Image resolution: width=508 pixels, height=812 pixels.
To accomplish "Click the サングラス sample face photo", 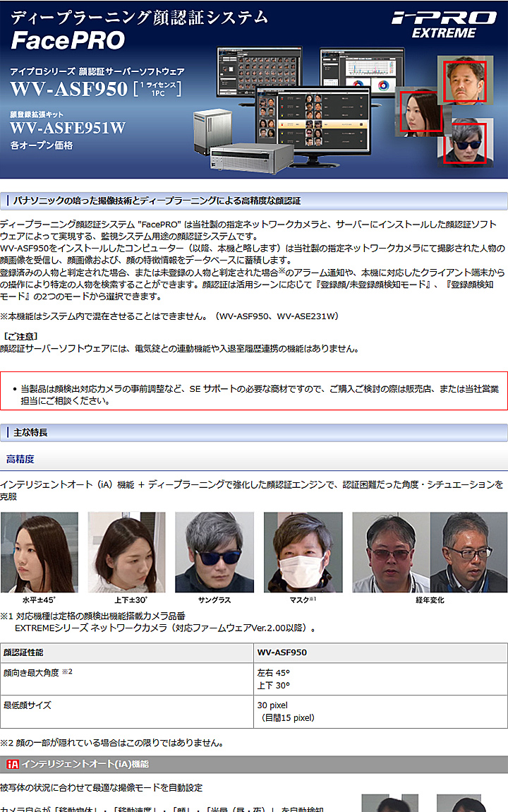I will [x=214, y=552].
